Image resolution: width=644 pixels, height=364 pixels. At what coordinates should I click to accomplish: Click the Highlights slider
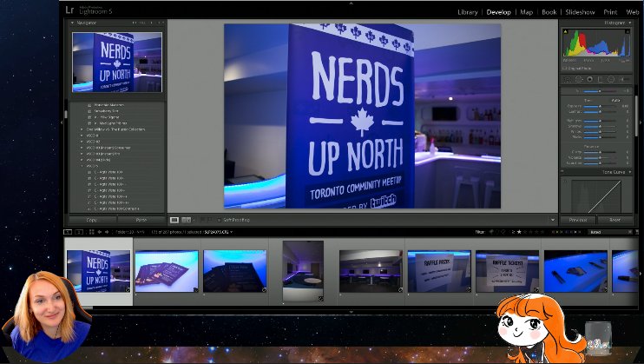coord(600,121)
